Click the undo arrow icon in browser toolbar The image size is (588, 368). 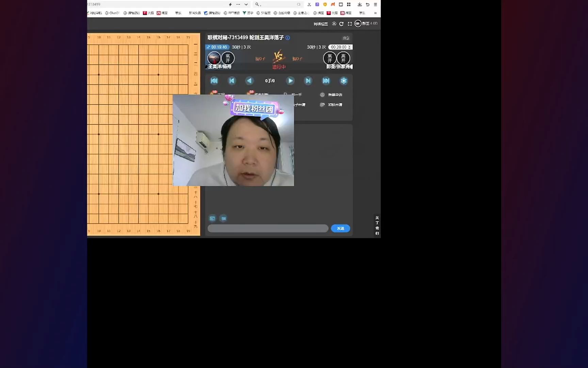tap(367, 4)
